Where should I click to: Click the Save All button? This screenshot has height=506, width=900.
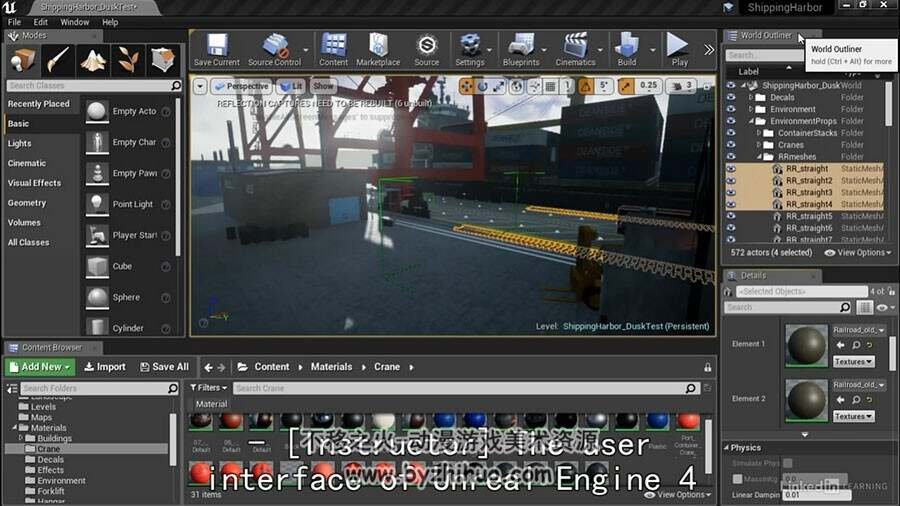click(164, 367)
